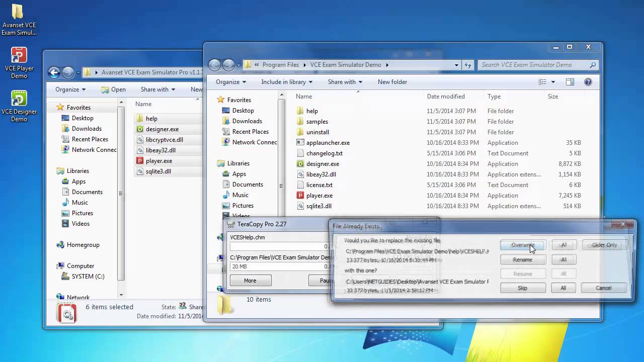Open Organize dropdown in front window
644x362 pixels.
tap(231, 82)
